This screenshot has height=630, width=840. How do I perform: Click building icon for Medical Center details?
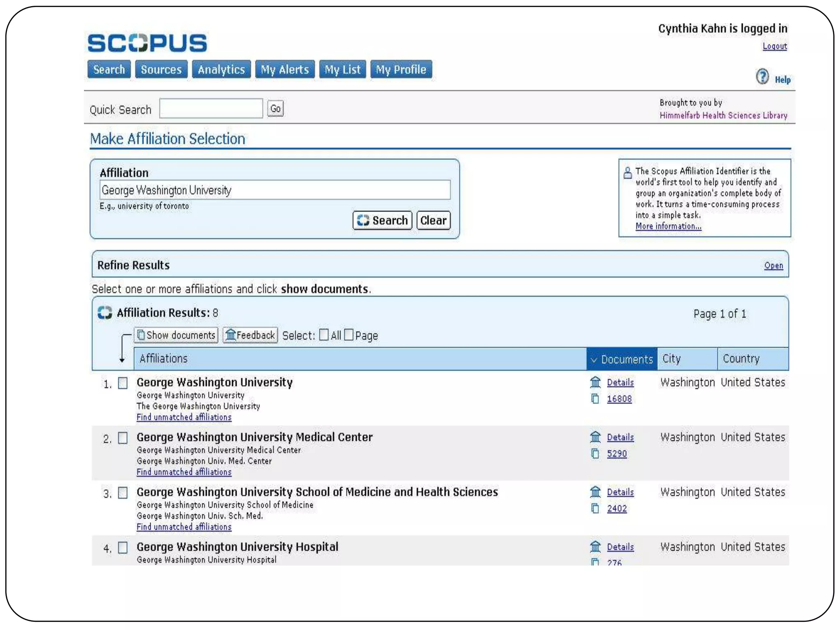pyautogui.click(x=595, y=437)
